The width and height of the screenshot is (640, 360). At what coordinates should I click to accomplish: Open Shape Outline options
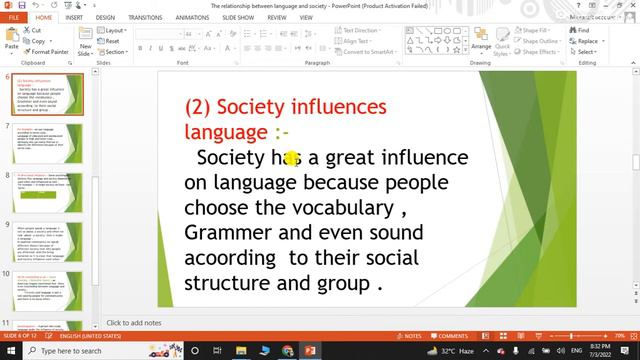(x=538, y=41)
